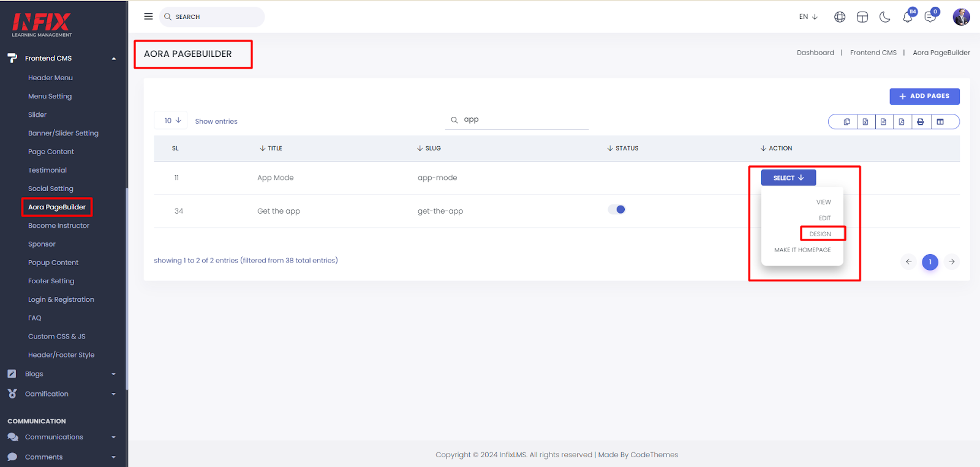Click the get-the-app slug cell
The height and width of the screenshot is (467, 980).
(440, 211)
